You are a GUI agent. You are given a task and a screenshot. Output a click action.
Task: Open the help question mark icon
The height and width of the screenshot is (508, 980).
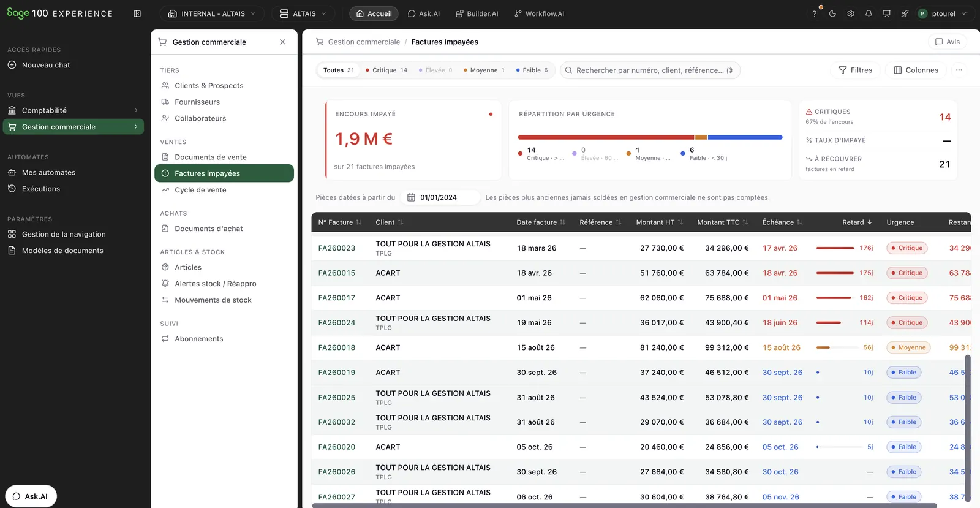point(814,13)
